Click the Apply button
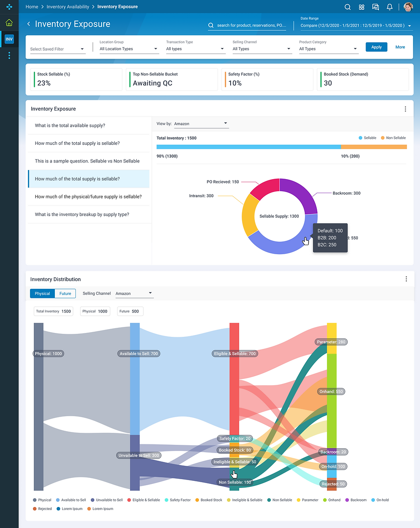 coord(376,47)
